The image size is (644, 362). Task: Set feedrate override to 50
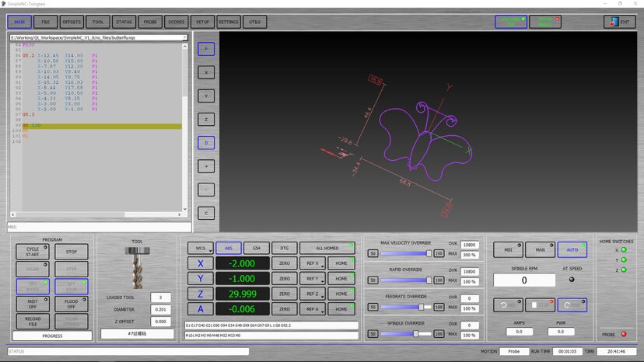coord(373,307)
